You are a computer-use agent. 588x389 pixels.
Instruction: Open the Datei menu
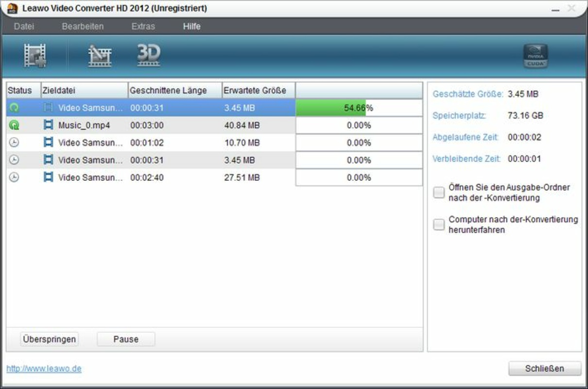point(24,26)
